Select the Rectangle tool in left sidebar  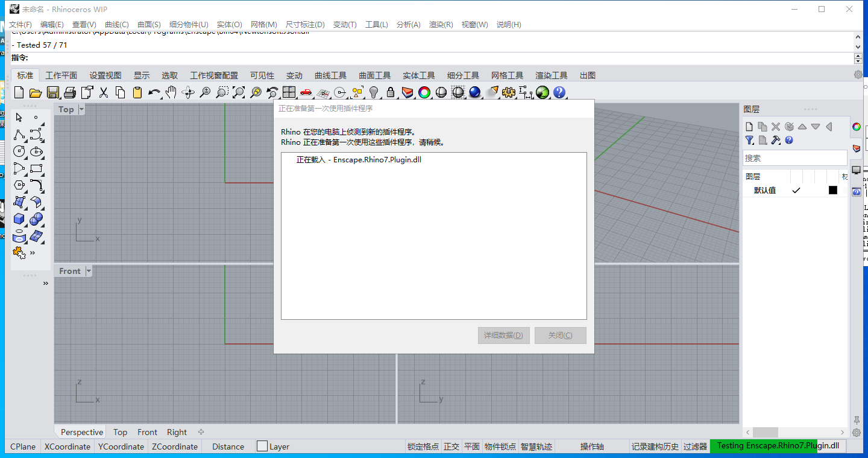36,168
